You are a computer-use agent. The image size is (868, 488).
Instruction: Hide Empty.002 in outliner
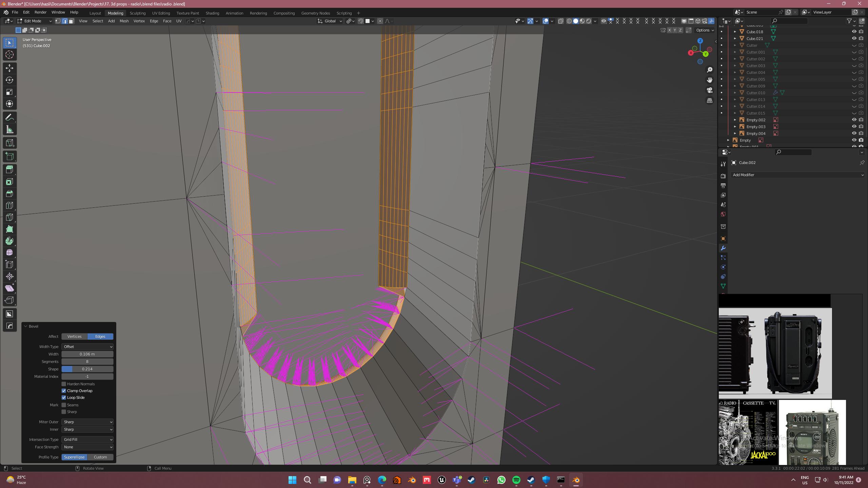[x=854, y=120]
